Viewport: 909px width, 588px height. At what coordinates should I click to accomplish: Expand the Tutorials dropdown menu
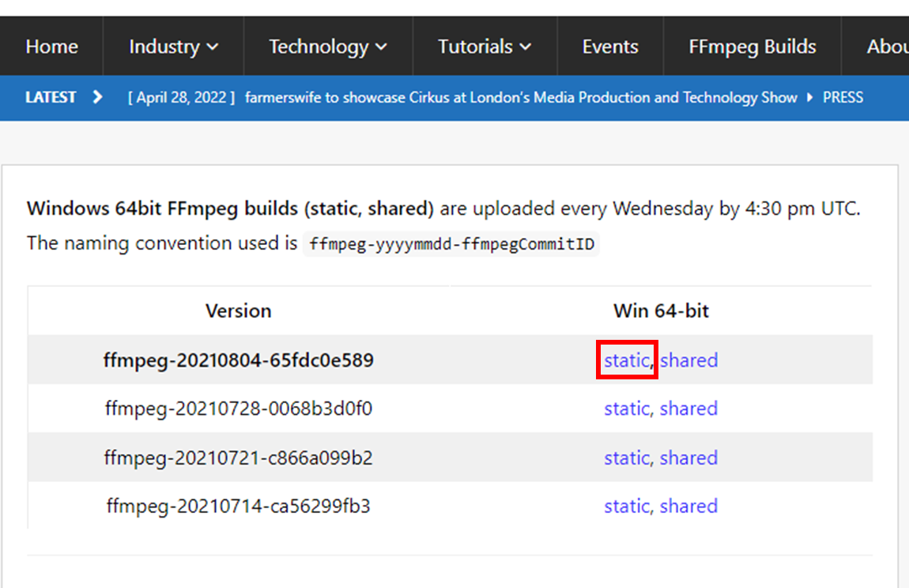pos(485,46)
